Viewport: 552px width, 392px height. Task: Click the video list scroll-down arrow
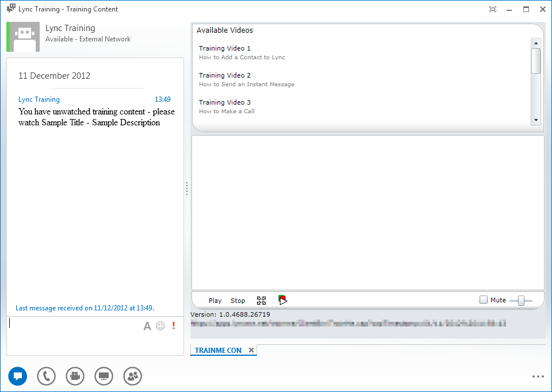[x=536, y=120]
